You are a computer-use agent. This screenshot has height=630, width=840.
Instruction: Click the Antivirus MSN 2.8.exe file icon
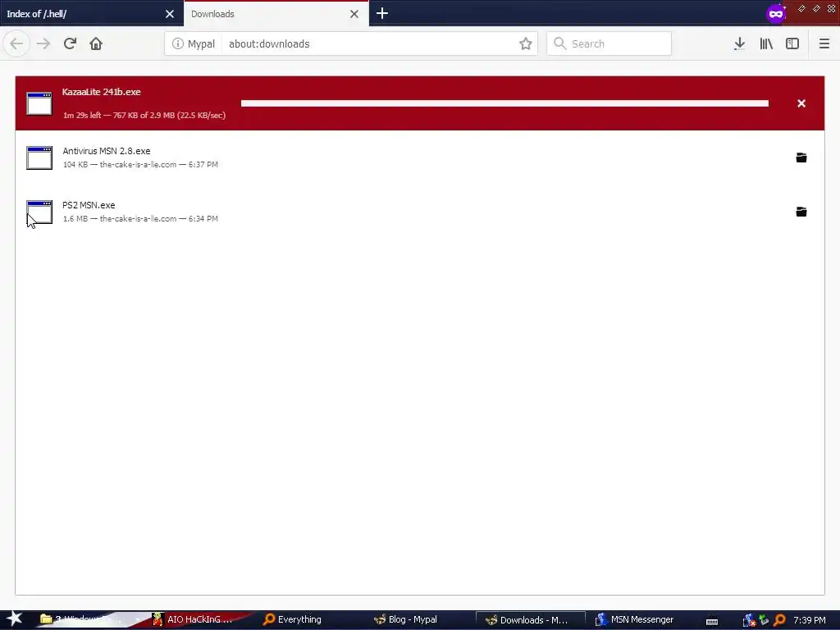[39, 157]
